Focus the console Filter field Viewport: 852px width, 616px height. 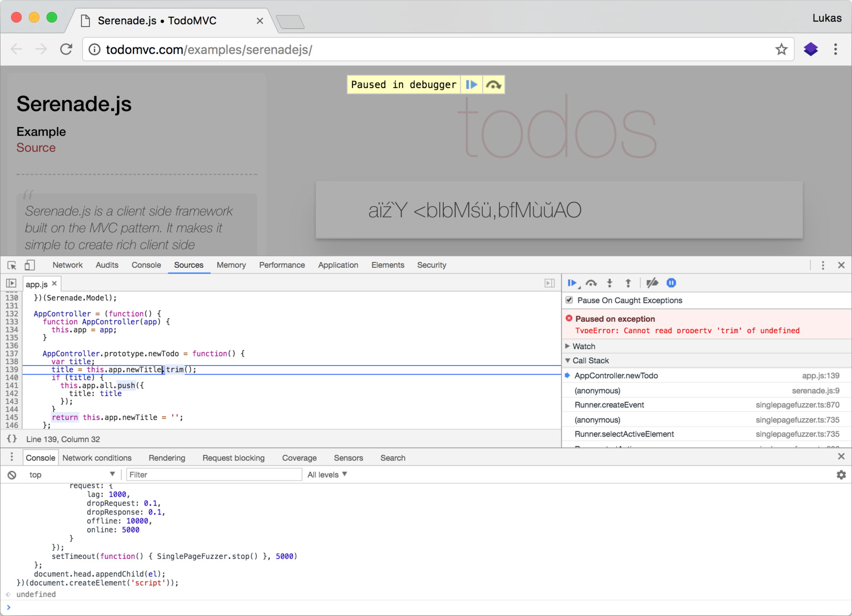[x=214, y=475]
